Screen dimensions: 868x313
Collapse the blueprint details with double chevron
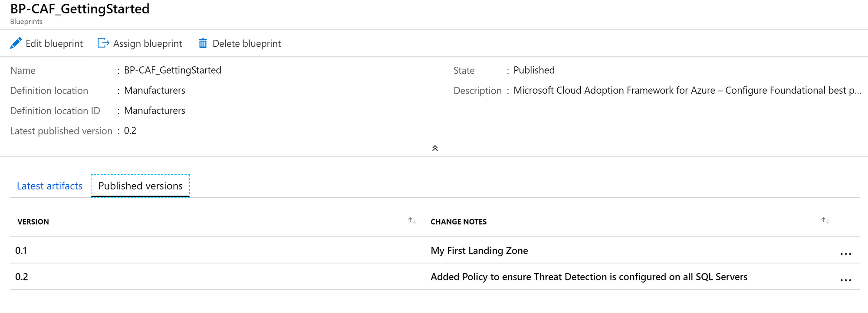pyautogui.click(x=435, y=148)
